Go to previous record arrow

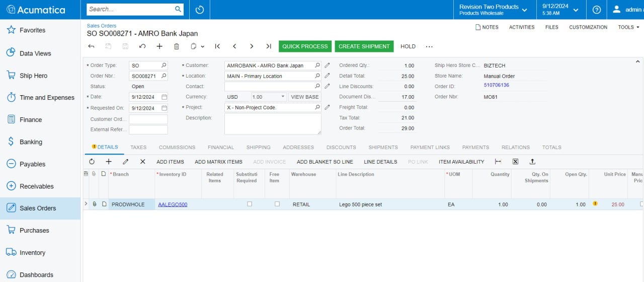tap(234, 46)
